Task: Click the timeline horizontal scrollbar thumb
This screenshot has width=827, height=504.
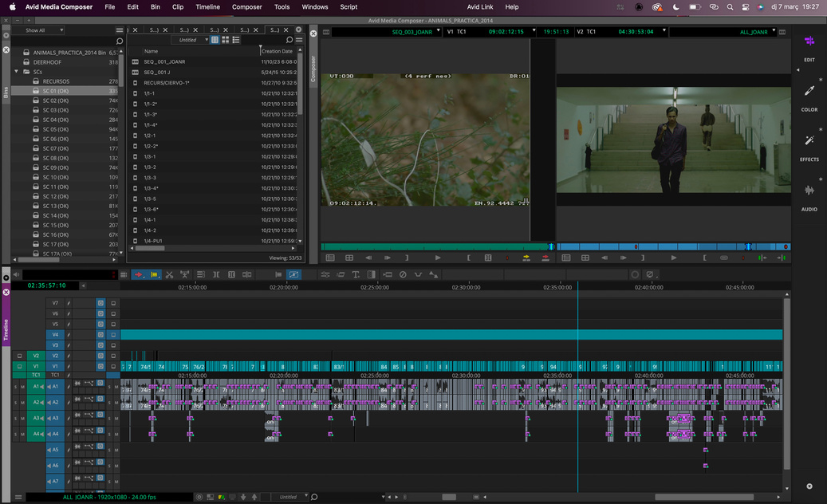Action: pyautogui.click(x=704, y=497)
